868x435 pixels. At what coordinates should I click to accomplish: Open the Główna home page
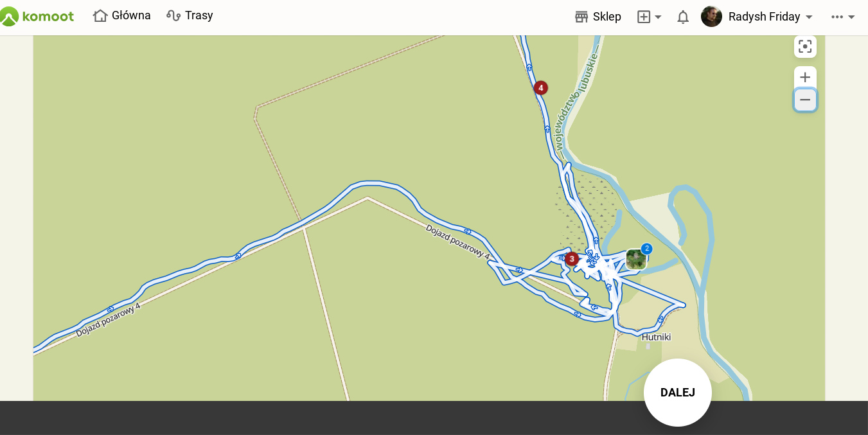[122, 15]
